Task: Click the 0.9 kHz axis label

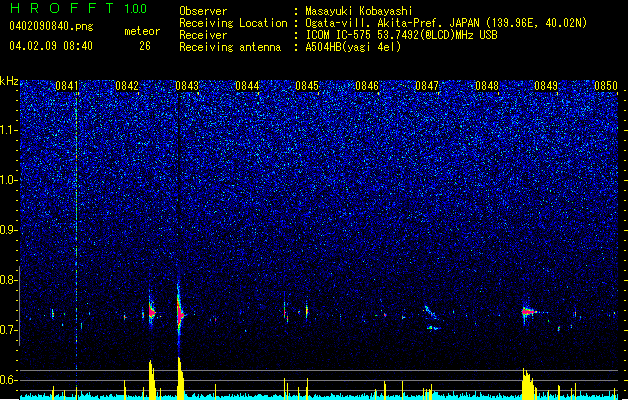Action: (9, 230)
